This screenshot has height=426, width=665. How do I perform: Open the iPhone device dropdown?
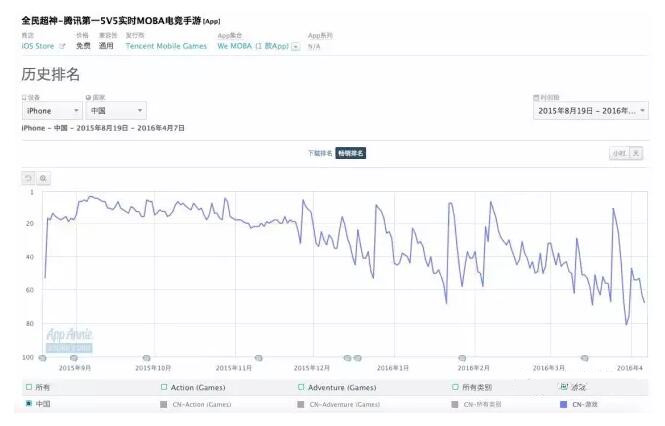(52, 111)
